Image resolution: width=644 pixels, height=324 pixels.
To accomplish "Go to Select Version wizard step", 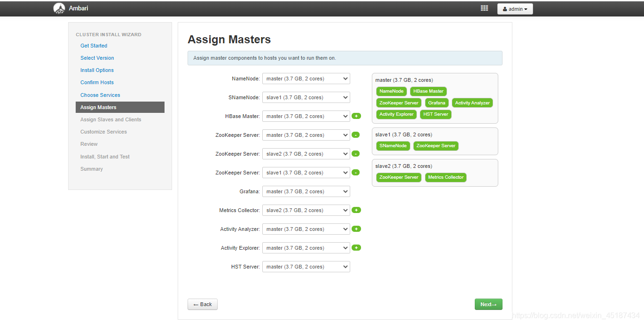I will [x=97, y=58].
